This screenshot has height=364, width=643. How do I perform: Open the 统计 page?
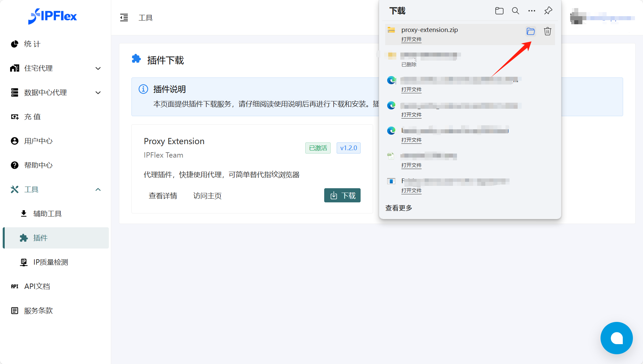32,44
